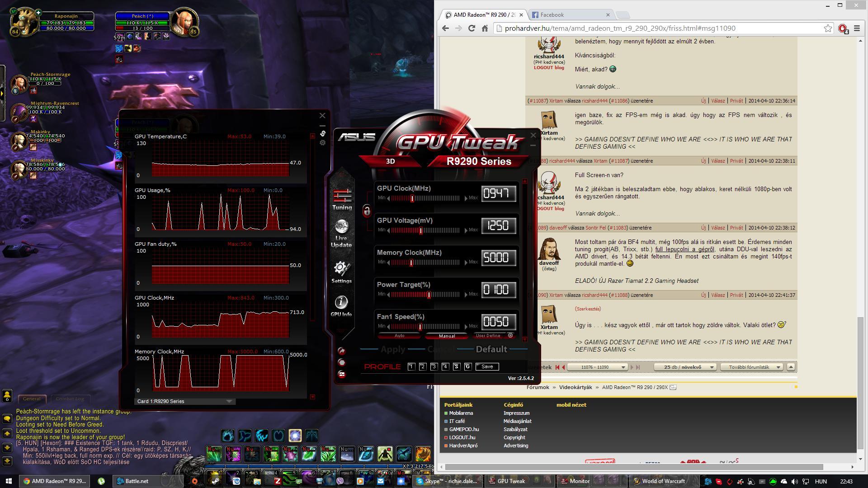Select the Manual fan mode
This screenshot has height=488, width=868.
447,336
